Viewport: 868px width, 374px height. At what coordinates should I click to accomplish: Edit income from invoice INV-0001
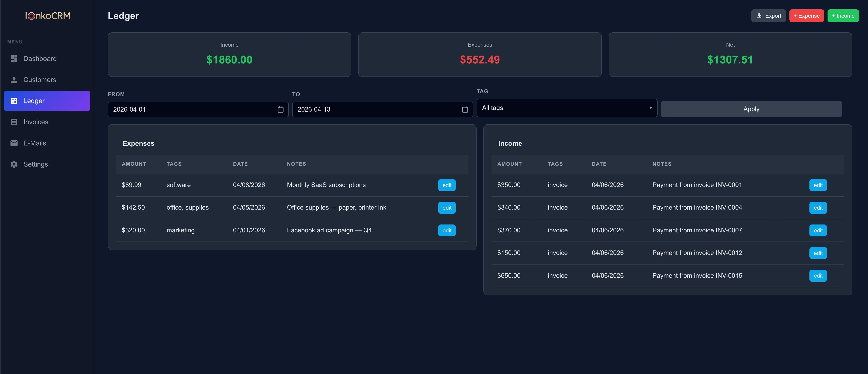coord(818,185)
